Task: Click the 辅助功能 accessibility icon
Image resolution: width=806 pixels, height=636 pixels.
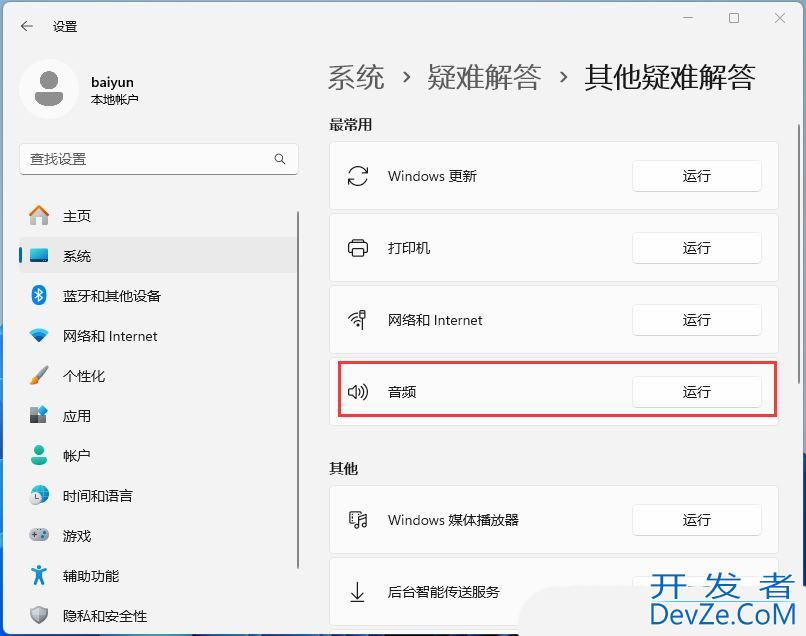Action: (39, 575)
